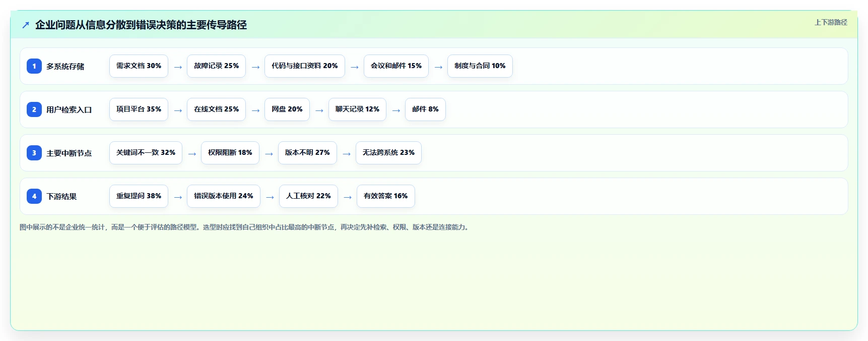Click the 人工核对 22% node

coord(308,196)
